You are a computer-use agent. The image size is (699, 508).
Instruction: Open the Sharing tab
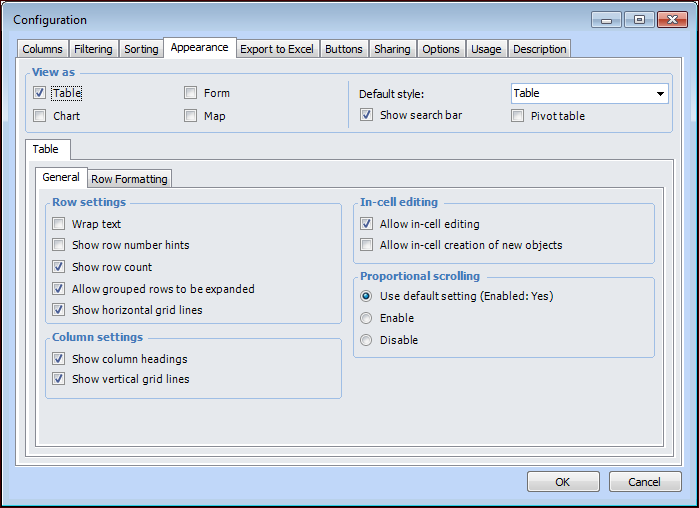click(x=392, y=49)
